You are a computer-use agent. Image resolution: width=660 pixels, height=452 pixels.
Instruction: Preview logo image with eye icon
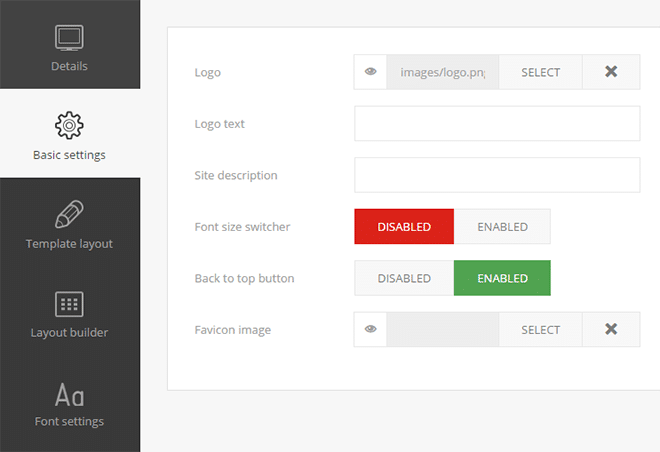(370, 72)
